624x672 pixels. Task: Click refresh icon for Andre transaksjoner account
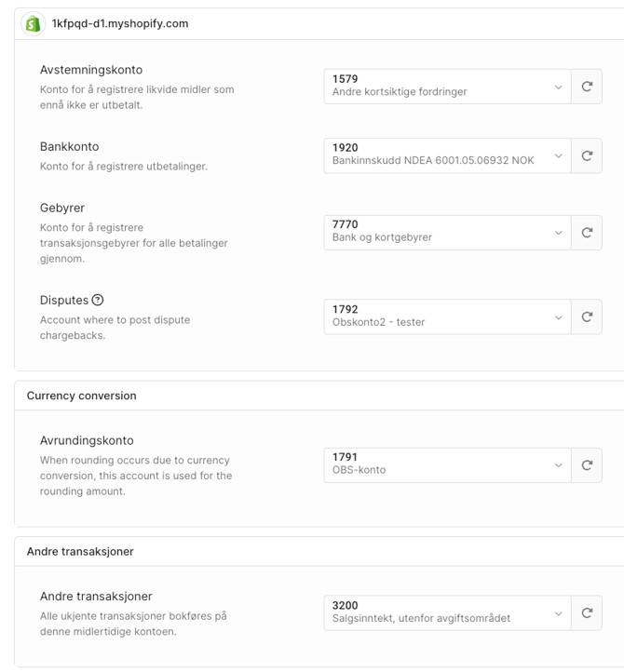click(x=587, y=612)
